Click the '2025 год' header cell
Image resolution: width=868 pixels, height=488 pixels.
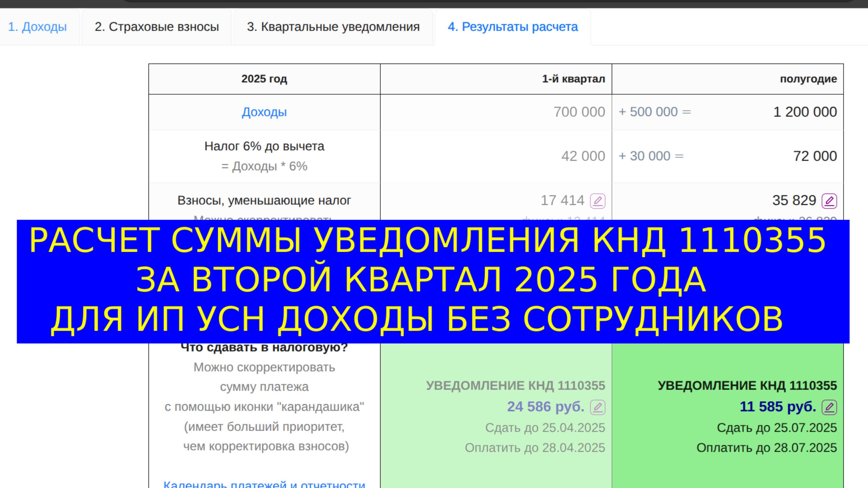pos(264,79)
